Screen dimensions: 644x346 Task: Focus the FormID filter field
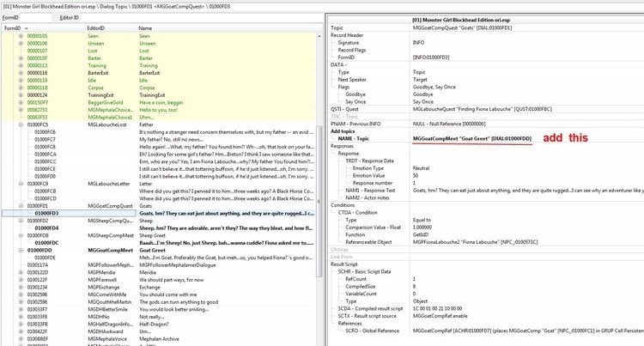pyautogui.click(x=35, y=18)
